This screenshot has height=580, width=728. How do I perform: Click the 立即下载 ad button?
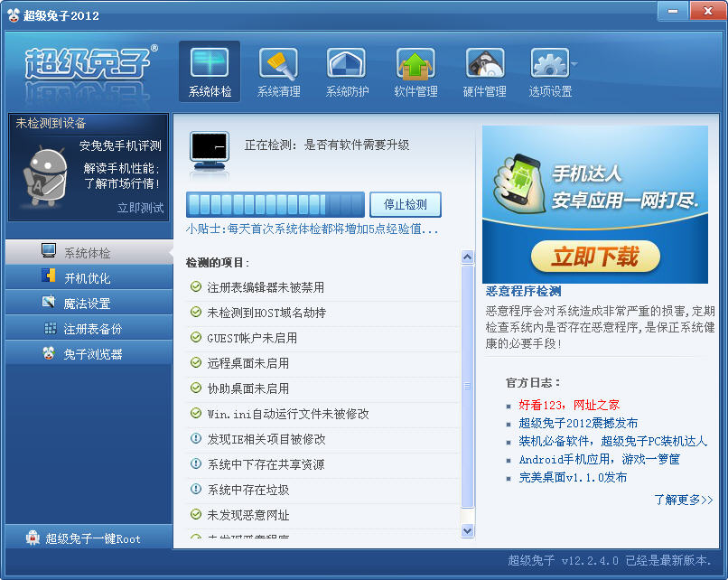tap(594, 257)
